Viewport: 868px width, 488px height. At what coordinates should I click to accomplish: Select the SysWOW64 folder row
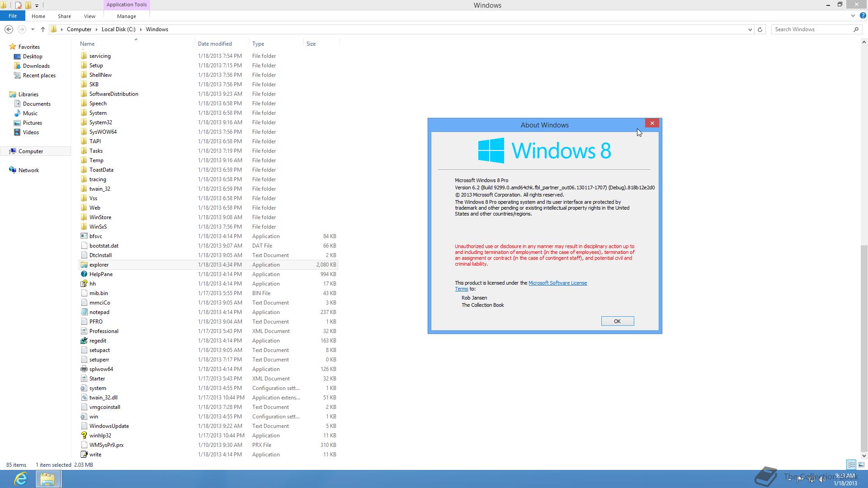pyautogui.click(x=208, y=132)
